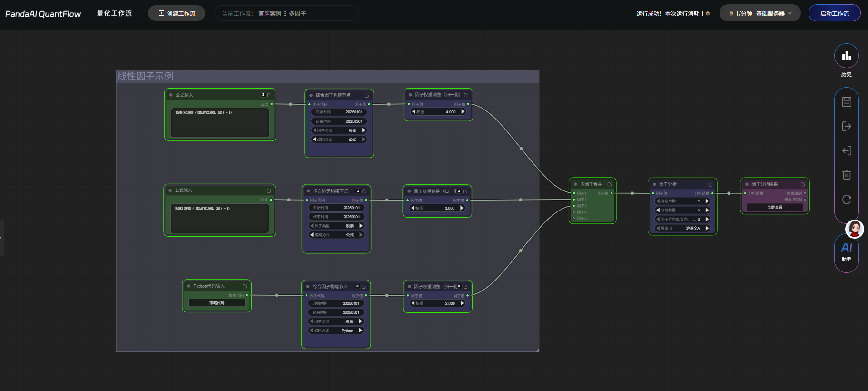Click the 创建工作流 button

[x=177, y=13]
